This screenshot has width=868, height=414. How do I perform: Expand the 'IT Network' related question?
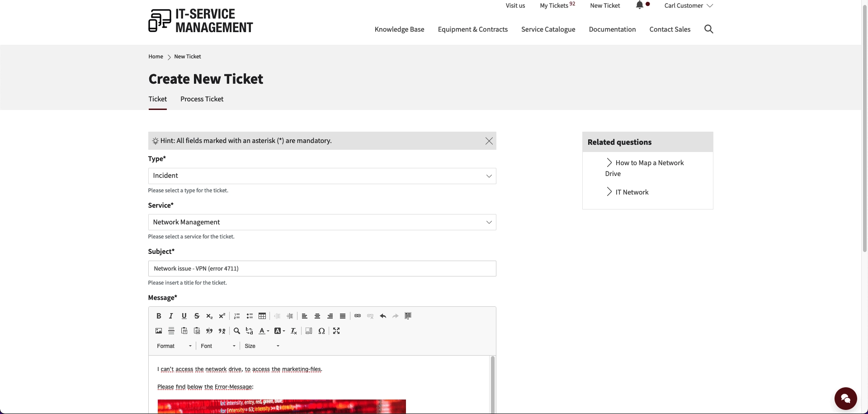pos(627,192)
